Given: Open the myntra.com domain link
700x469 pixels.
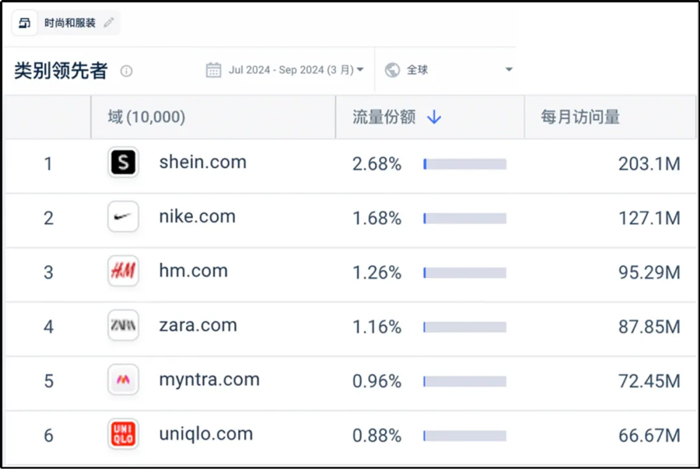Looking at the screenshot, I should pyautogui.click(x=209, y=379).
